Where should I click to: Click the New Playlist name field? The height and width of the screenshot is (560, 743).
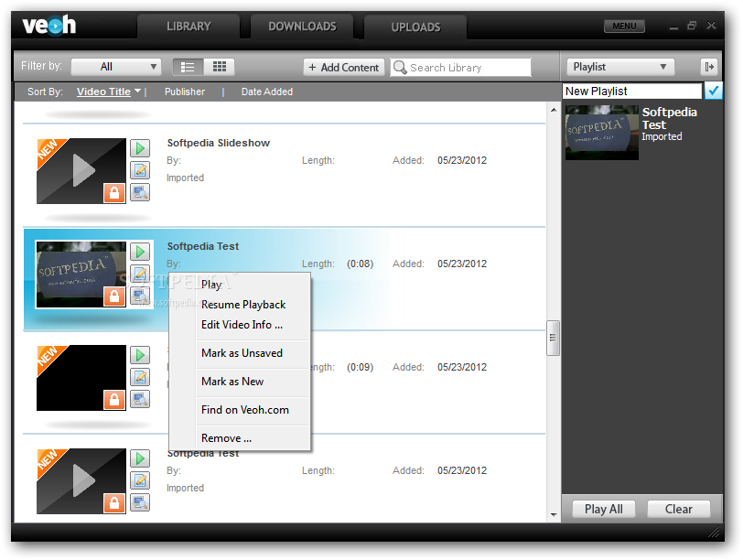[x=632, y=91]
